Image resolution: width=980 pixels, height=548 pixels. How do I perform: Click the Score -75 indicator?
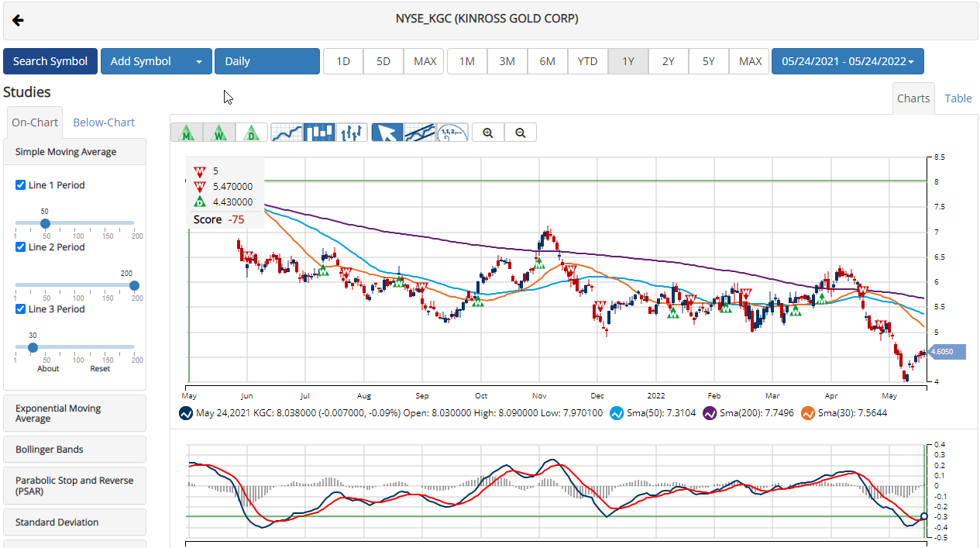click(x=218, y=219)
